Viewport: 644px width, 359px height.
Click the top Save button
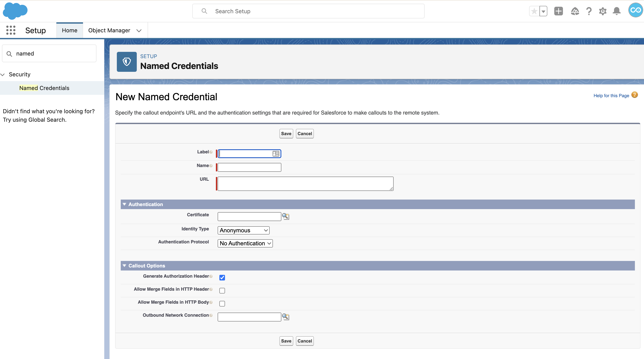(x=286, y=134)
